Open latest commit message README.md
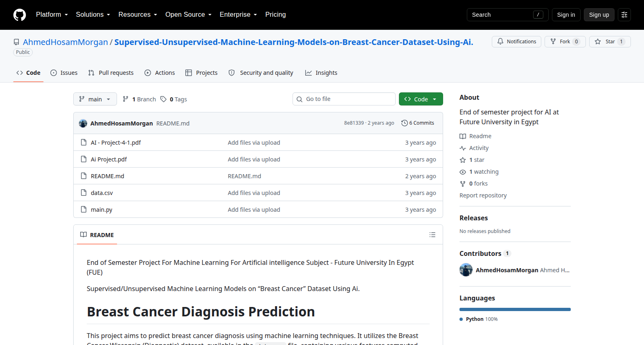644x345 pixels. click(x=173, y=123)
